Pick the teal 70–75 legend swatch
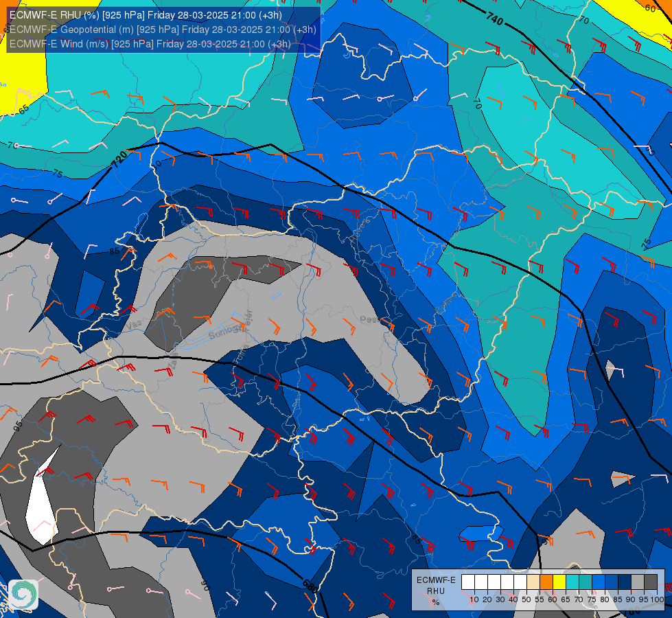672x618 pixels. (x=586, y=582)
